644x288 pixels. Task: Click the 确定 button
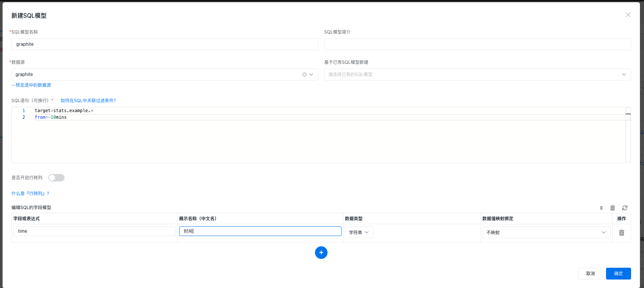pos(619,274)
